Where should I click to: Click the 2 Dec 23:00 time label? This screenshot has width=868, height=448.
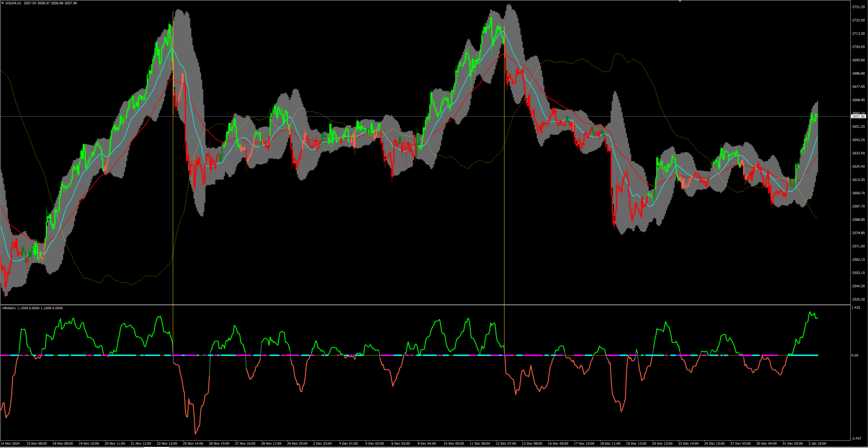coord(322,443)
